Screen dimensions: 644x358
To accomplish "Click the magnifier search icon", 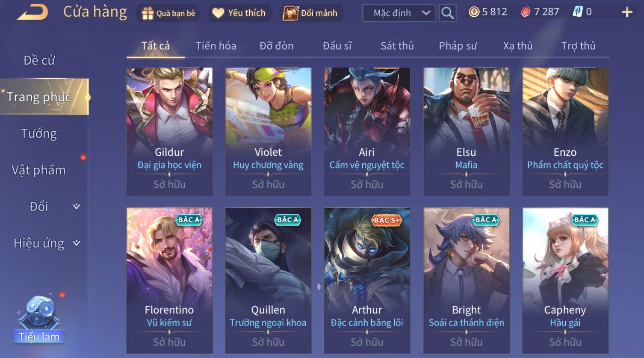I will [x=447, y=13].
